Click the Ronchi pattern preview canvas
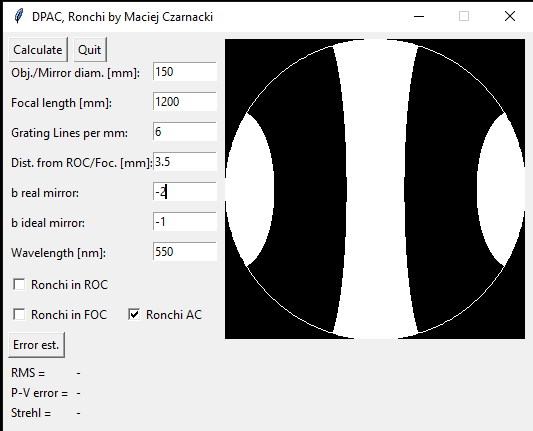Viewport: 533px width, 431px height. (375, 189)
